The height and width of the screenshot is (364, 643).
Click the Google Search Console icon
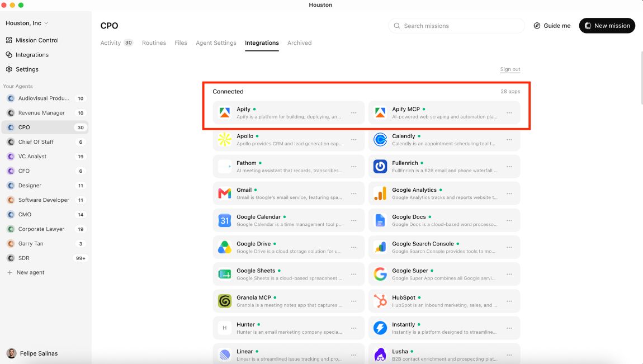coord(380,247)
